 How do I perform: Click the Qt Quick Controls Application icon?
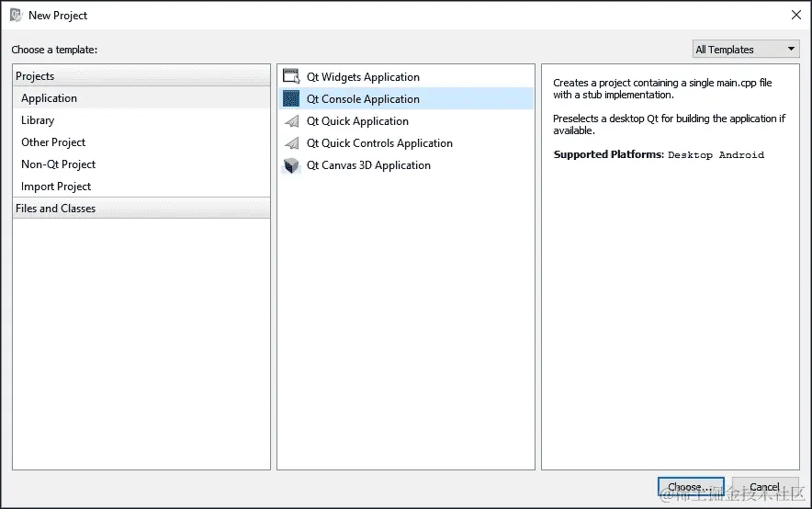291,143
